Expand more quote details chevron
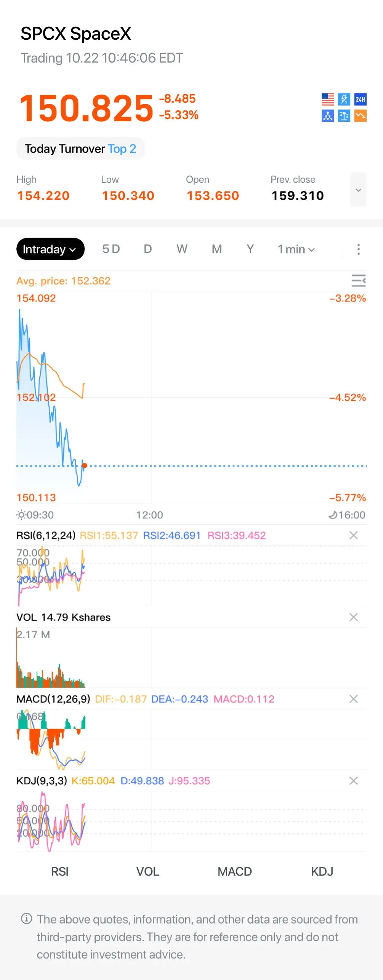This screenshot has width=383, height=980. [358, 190]
